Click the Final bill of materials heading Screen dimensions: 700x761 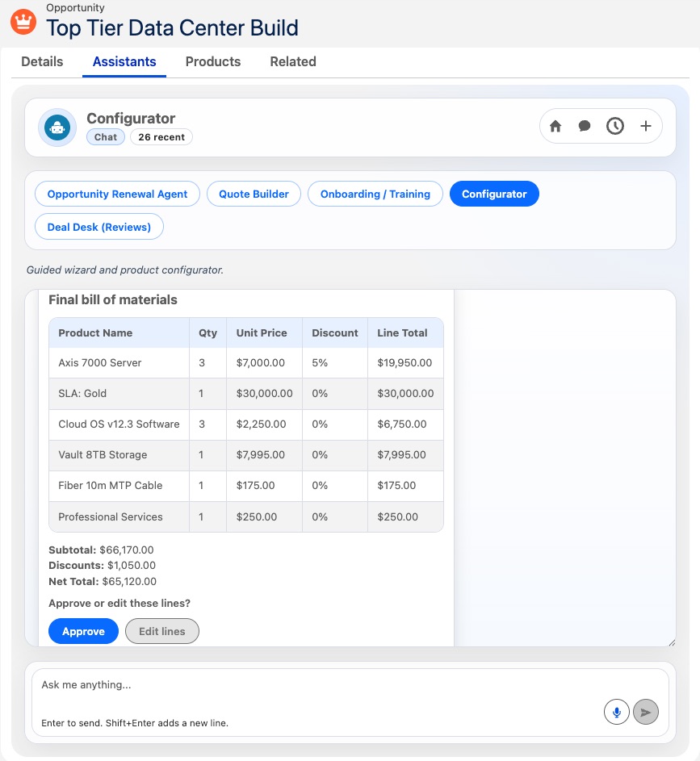112,300
